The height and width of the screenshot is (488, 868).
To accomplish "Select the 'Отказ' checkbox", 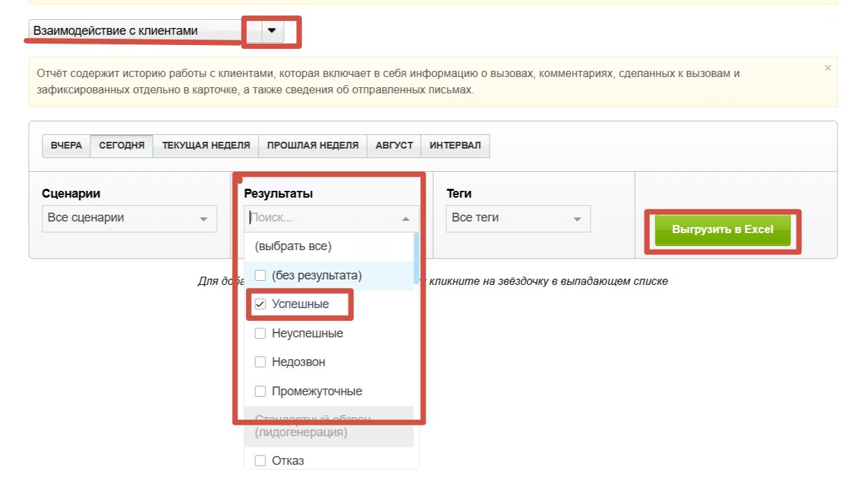I will point(260,461).
